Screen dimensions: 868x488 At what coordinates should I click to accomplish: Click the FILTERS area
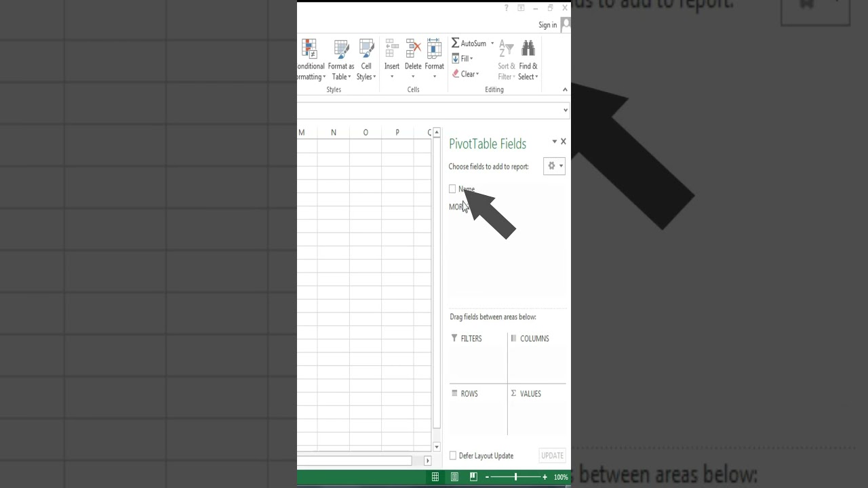point(478,359)
